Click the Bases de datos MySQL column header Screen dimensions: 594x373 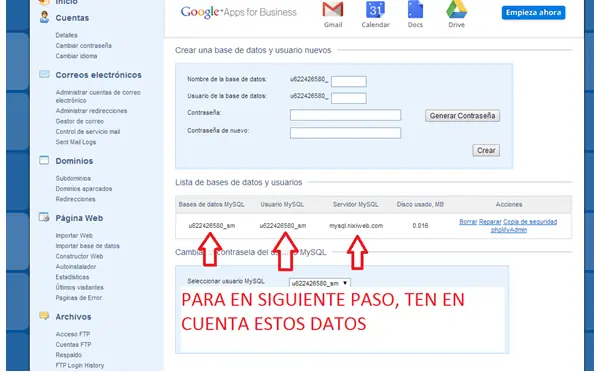(x=211, y=204)
